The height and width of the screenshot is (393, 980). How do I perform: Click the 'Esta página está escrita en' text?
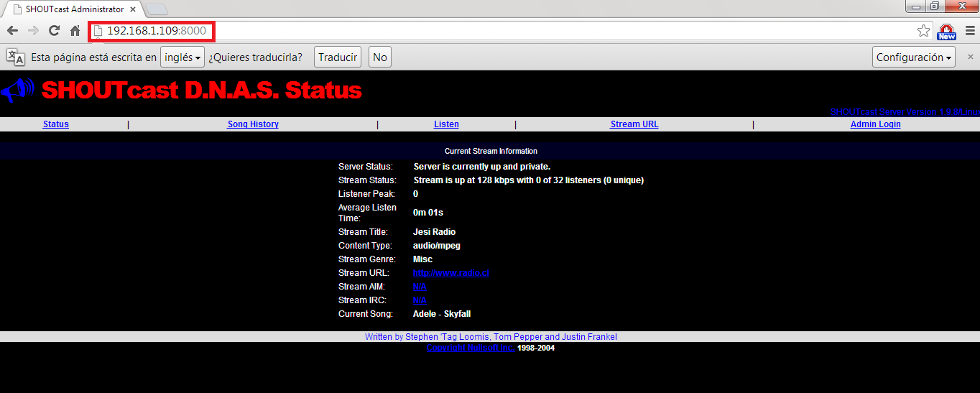[x=94, y=57]
